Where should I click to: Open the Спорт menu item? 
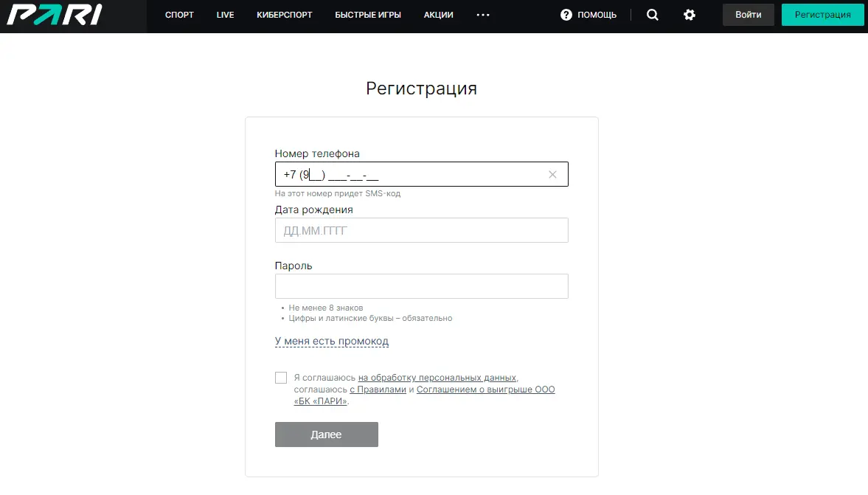pyautogui.click(x=179, y=15)
